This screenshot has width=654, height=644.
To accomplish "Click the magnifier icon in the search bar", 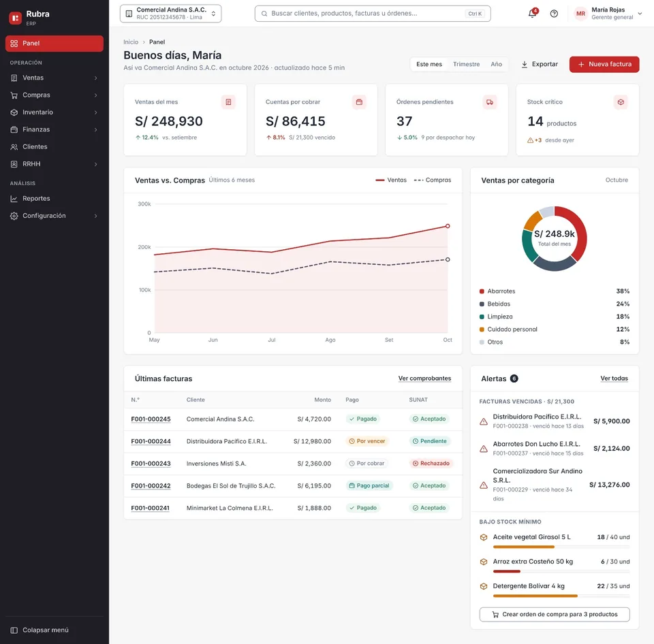I will point(264,14).
